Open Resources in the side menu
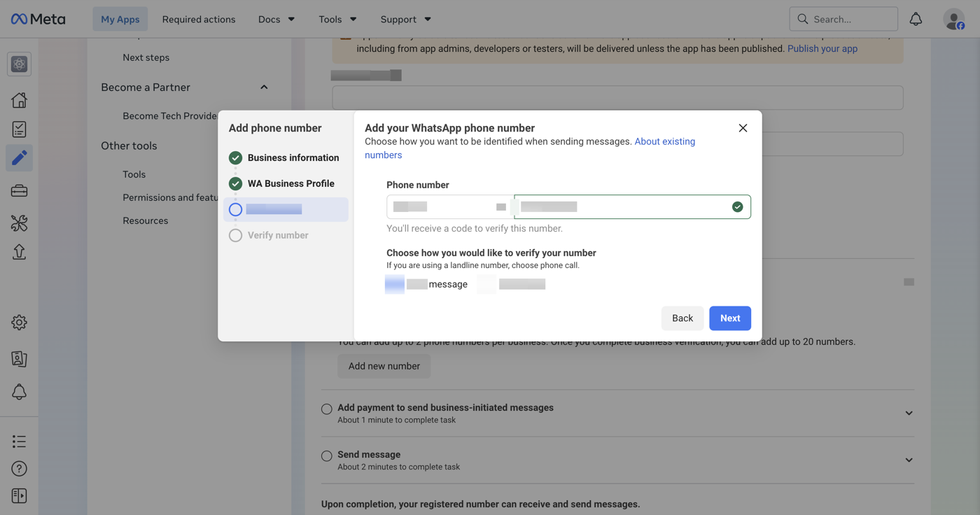Screen dimensions: 980x515 (x=146, y=220)
